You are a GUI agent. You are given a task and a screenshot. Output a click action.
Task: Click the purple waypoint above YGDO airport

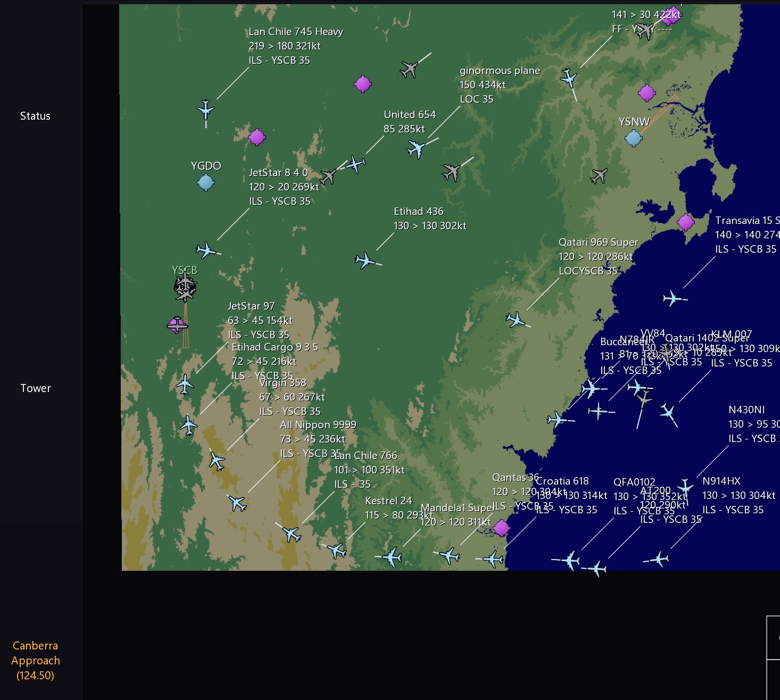[257, 137]
